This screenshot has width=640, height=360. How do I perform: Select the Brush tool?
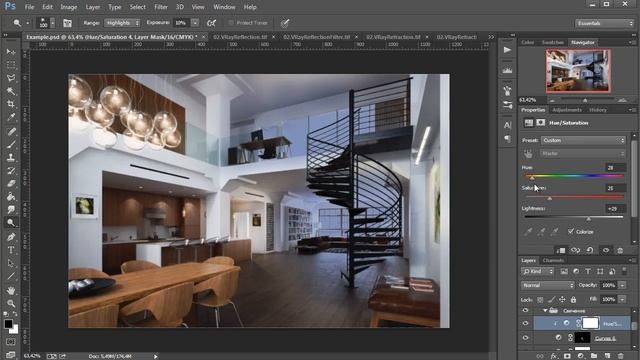(x=11, y=144)
